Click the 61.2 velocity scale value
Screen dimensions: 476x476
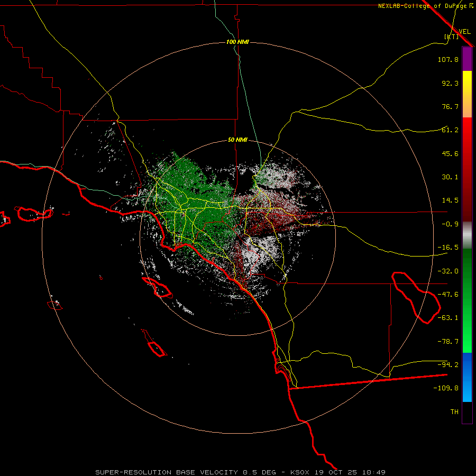pos(450,130)
